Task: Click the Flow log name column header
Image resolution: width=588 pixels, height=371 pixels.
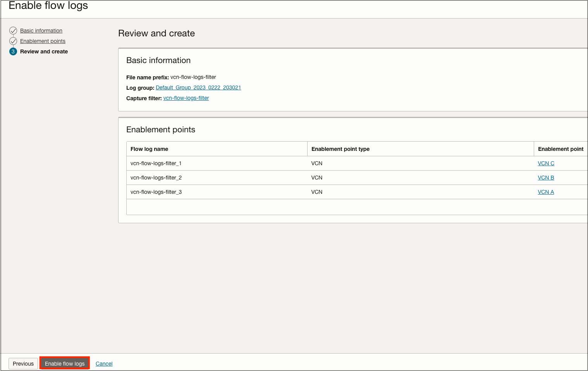Action: coord(149,149)
